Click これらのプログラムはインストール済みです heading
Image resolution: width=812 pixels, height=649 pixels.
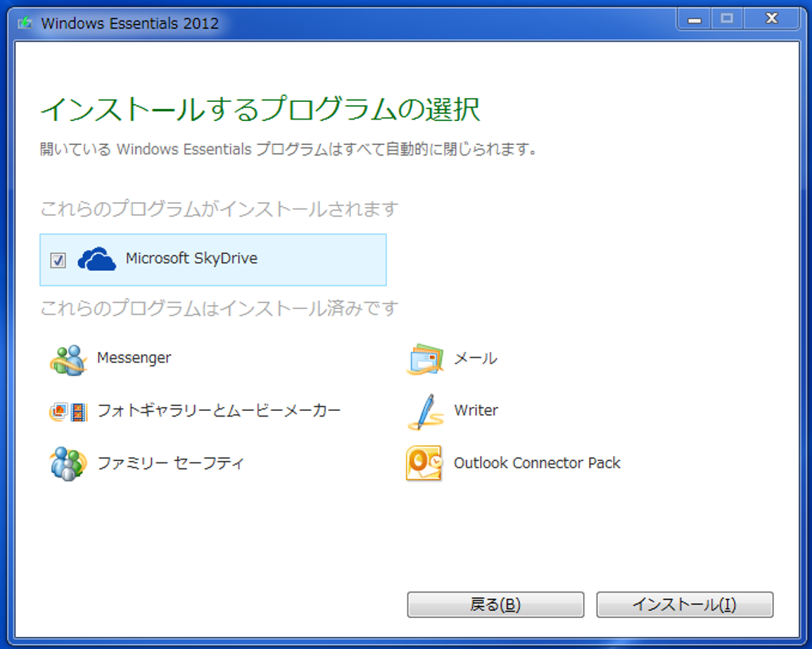pyautogui.click(x=220, y=308)
